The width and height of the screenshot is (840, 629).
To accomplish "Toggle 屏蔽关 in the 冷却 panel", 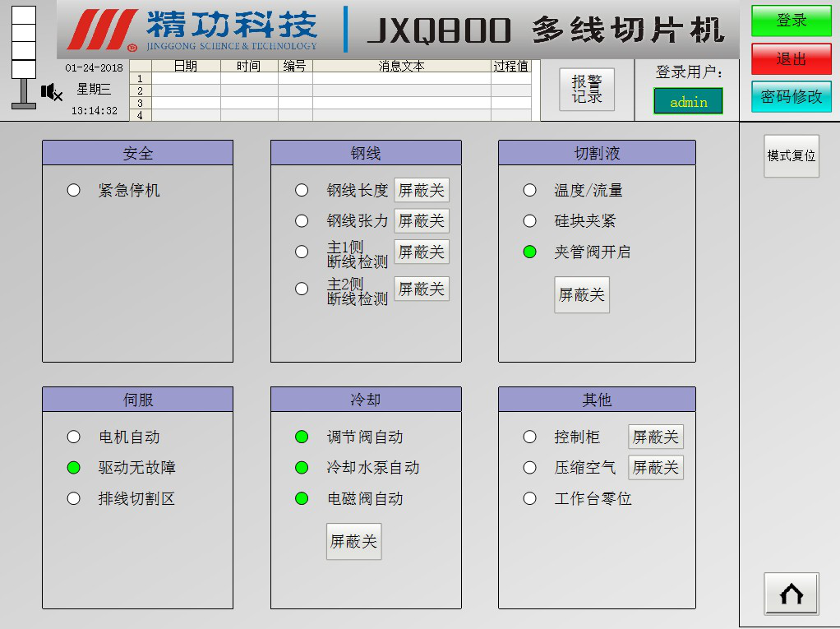I will point(353,542).
